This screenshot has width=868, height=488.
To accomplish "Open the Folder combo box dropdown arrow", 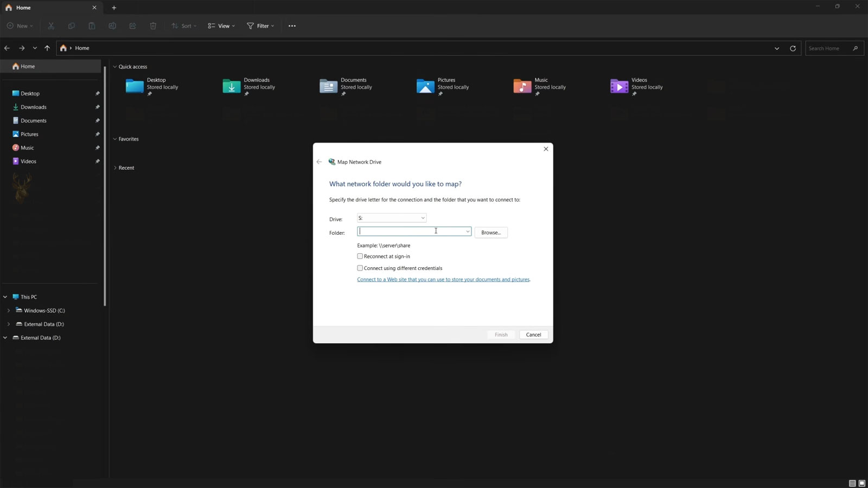I will [x=468, y=232].
